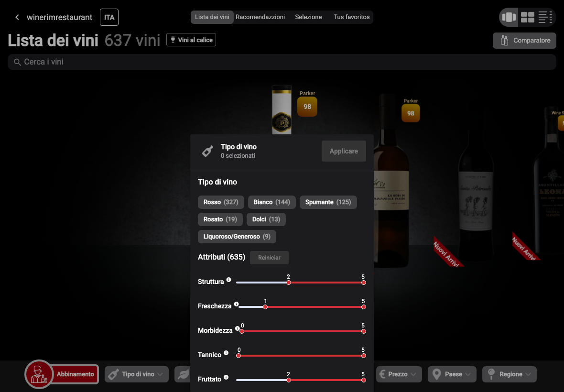Select the white-capped bottle with gold emblem
Viewport: 564px width, 392px height.
(x=282, y=109)
